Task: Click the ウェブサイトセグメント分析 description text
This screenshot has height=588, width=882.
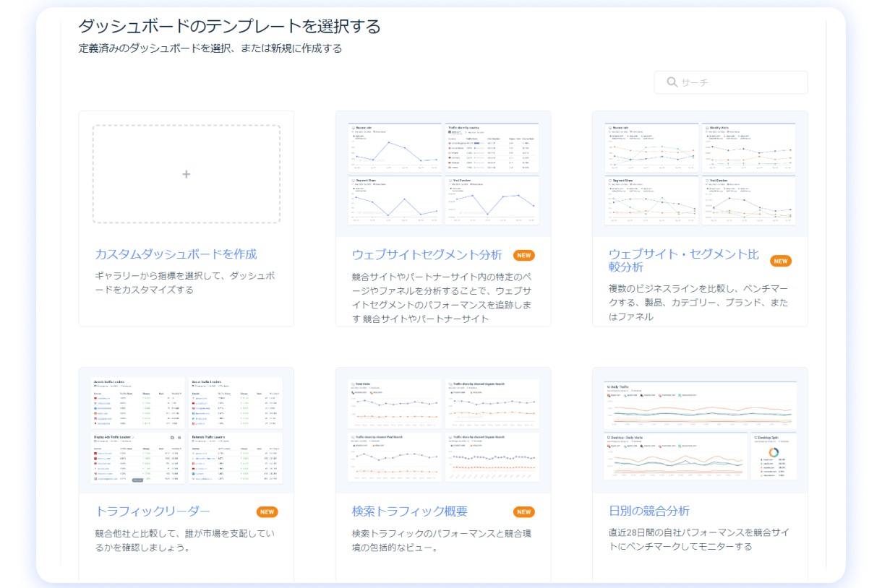Action: coord(442,297)
